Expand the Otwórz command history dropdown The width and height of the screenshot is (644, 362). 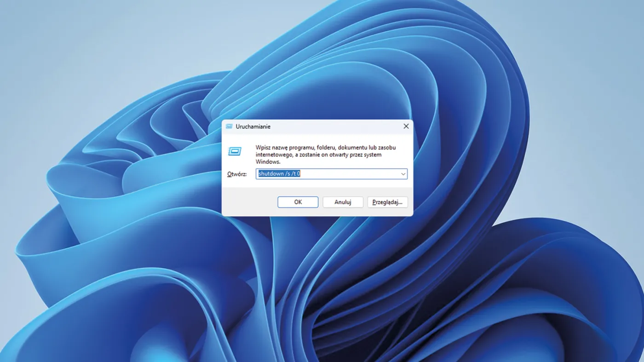pyautogui.click(x=403, y=174)
